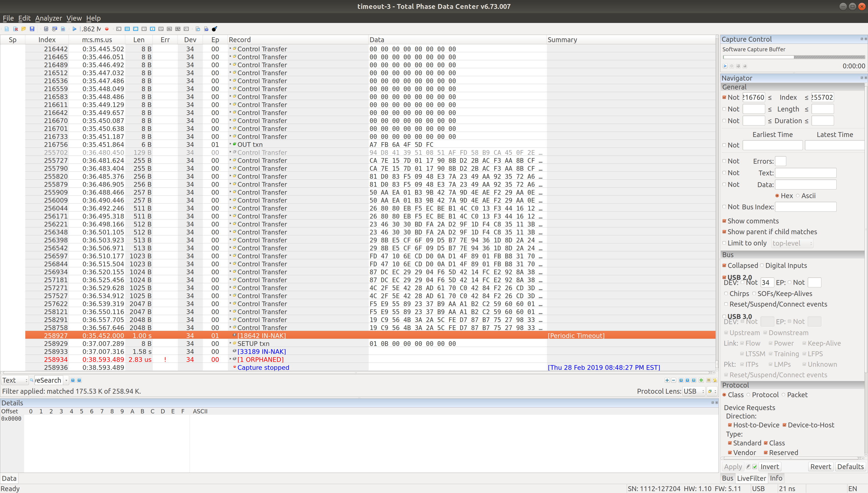Open the top-level limit dropdown

pos(792,243)
